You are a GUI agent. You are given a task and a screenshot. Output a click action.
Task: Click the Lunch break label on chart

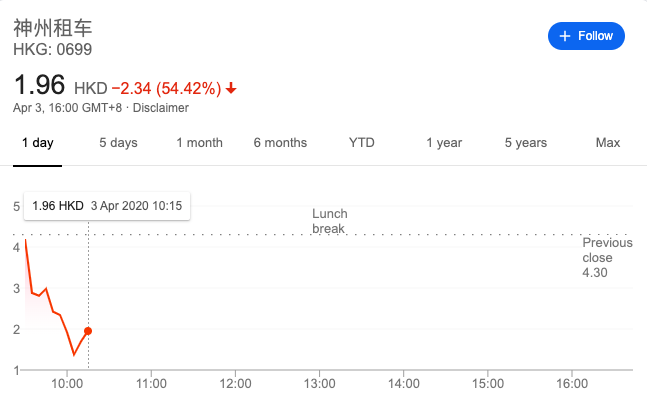click(330, 221)
